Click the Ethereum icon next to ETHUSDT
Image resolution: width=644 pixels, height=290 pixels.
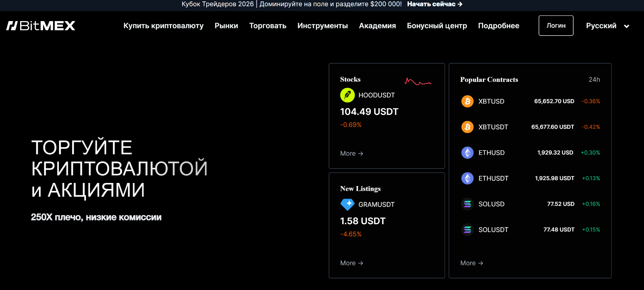click(x=468, y=178)
